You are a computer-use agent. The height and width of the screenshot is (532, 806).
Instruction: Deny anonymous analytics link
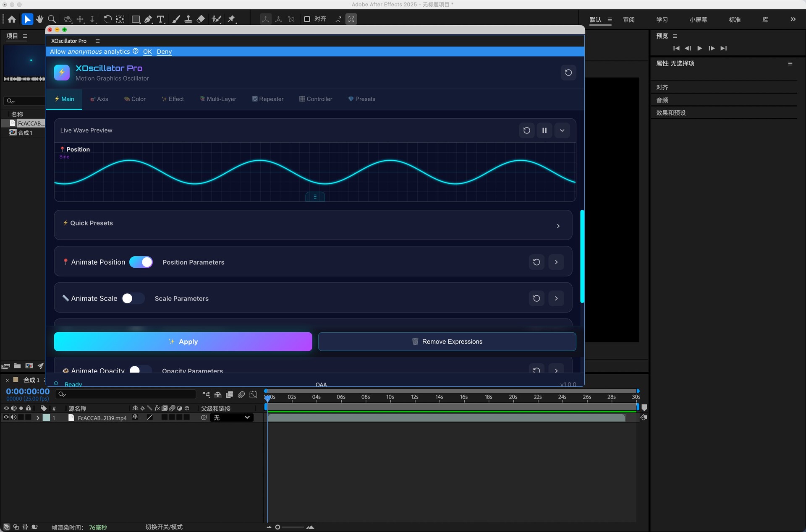coord(164,52)
